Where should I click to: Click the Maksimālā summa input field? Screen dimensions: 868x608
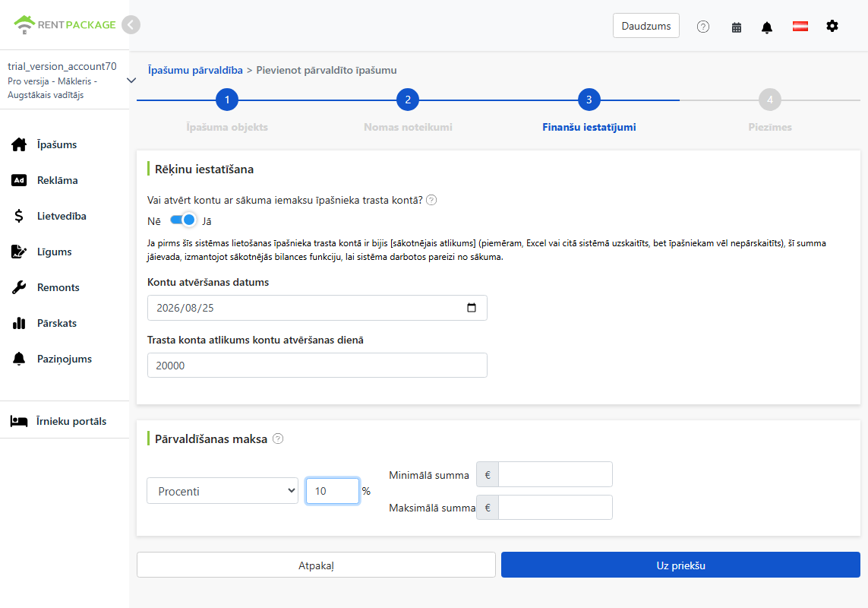pyautogui.click(x=555, y=507)
